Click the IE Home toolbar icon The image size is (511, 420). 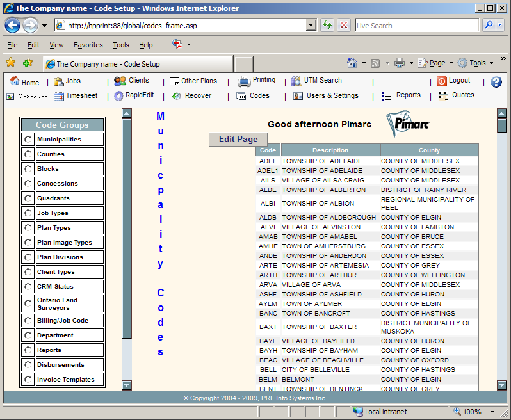point(352,63)
